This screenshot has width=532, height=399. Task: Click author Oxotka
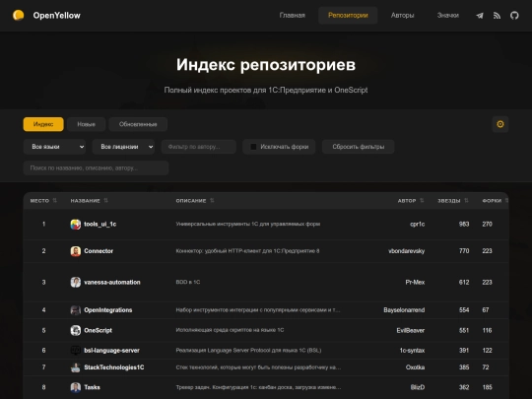click(x=415, y=367)
